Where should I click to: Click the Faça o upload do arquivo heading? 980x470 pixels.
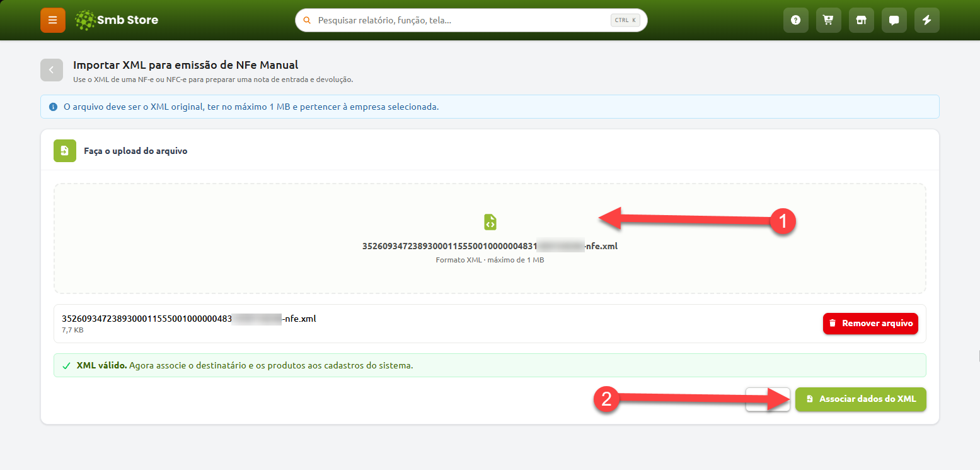pyautogui.click(x=135, y=151)
